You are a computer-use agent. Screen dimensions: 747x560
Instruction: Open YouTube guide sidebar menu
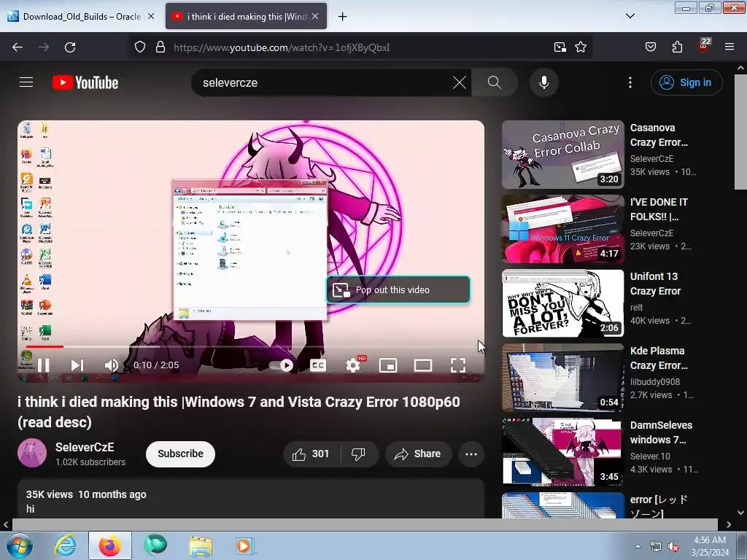[26, 82]
